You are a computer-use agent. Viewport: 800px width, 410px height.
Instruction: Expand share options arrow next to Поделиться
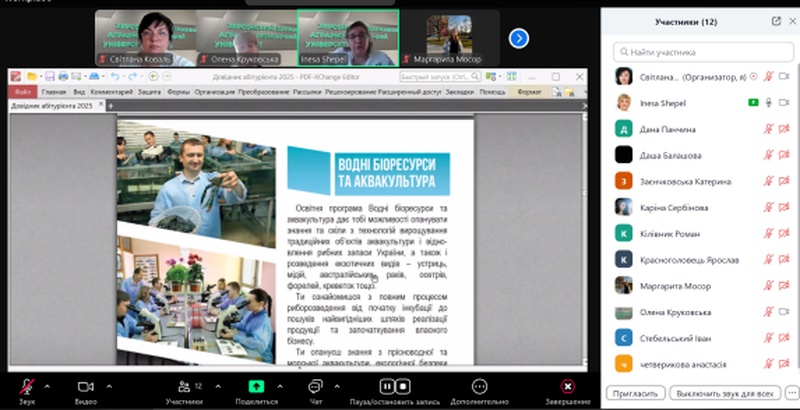click(x=280, y=387)
